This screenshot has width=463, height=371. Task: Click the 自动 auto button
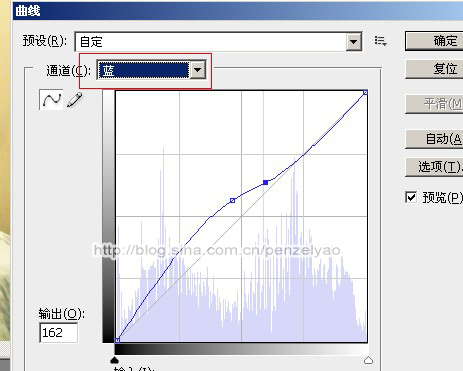point(434,139)
